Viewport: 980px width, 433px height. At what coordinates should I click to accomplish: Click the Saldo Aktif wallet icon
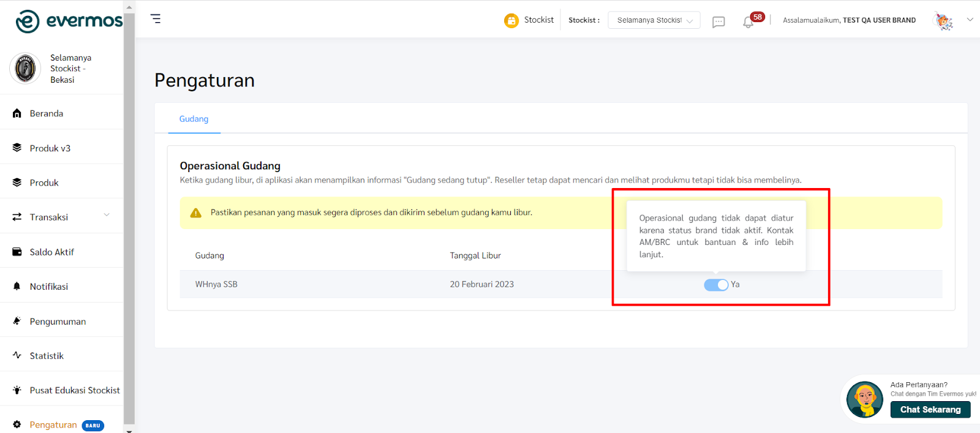click(17, 252)
